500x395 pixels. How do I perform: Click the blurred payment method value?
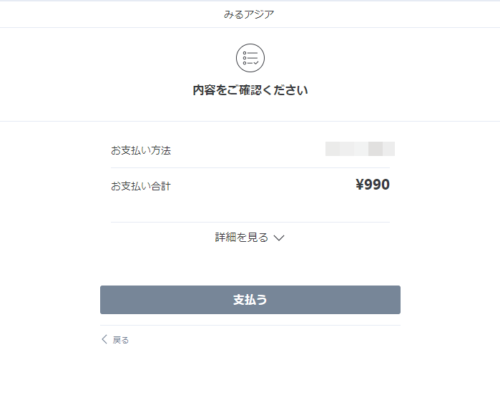pos(360,149)
